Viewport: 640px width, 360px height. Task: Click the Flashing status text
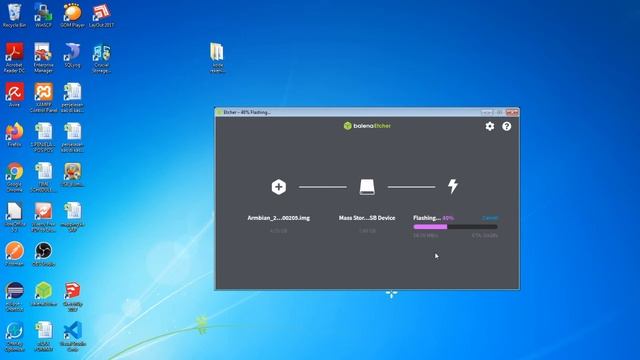[x=427, y=218]
